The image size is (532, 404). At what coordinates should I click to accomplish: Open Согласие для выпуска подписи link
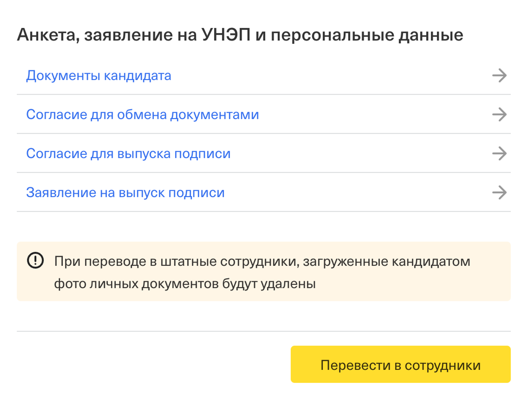coord(128,154)
